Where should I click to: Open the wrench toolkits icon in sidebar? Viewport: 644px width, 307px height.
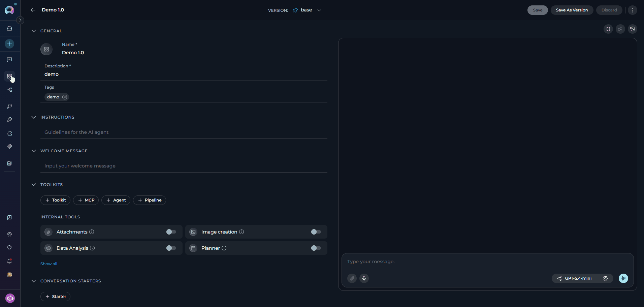[x=9, y=120]
